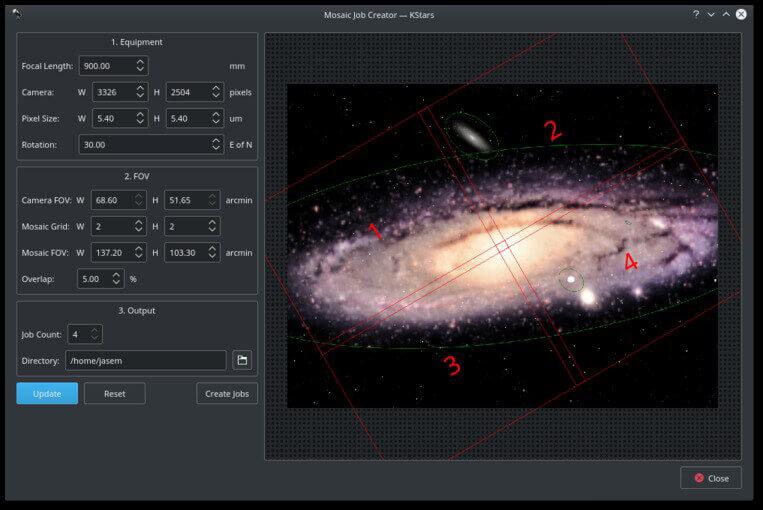The image size is (763, 510).
Task: Click the Update button
Action: (x=47, y=393)
